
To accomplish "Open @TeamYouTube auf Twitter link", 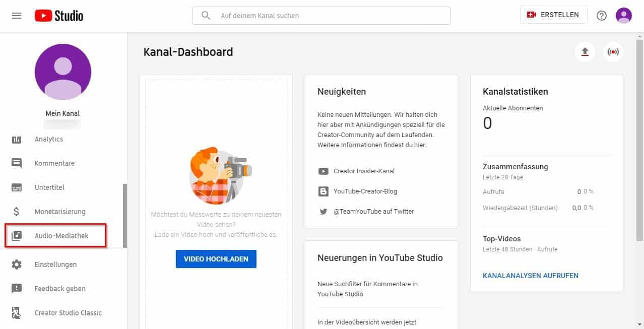I will (374, 212).
